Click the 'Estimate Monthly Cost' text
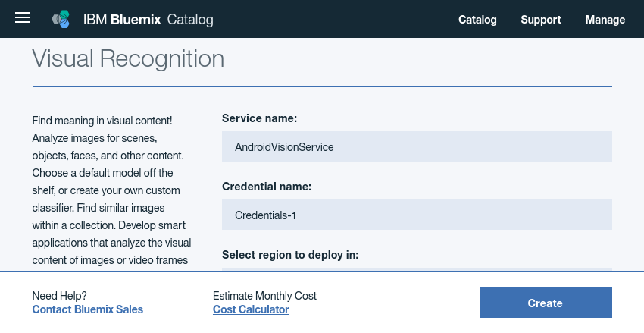Screen dimensions: 644x333 coord(264,296)
